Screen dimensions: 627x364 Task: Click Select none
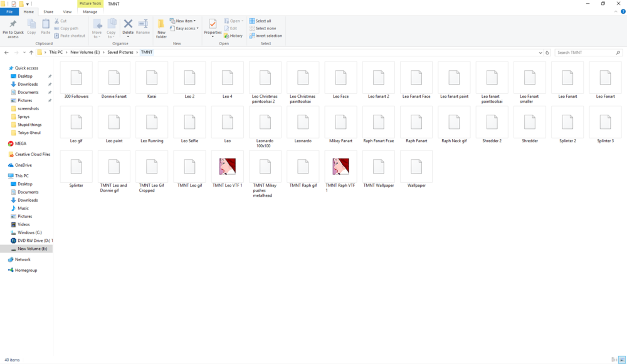[x=263, y=28]
